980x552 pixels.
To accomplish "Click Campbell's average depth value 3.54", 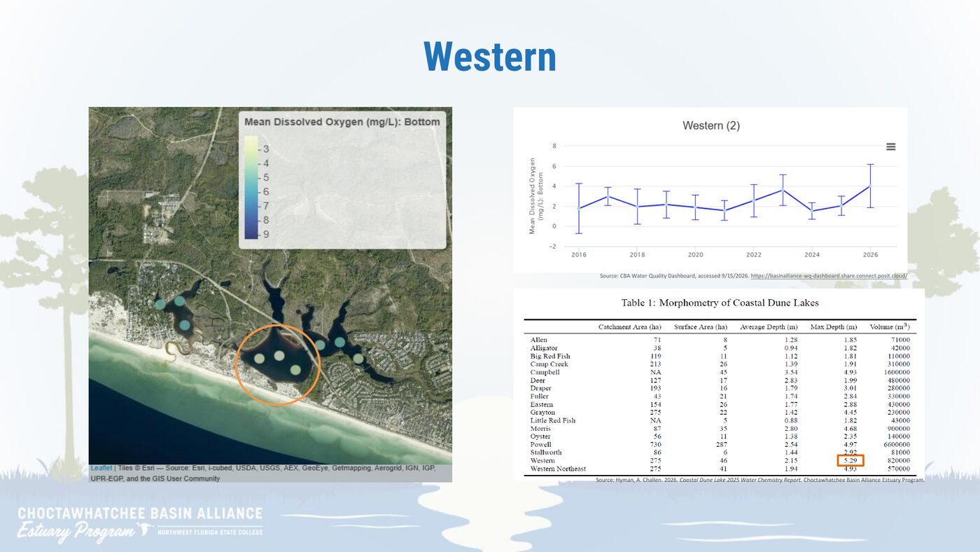I will pyautogui.click(x=790, y=372).
